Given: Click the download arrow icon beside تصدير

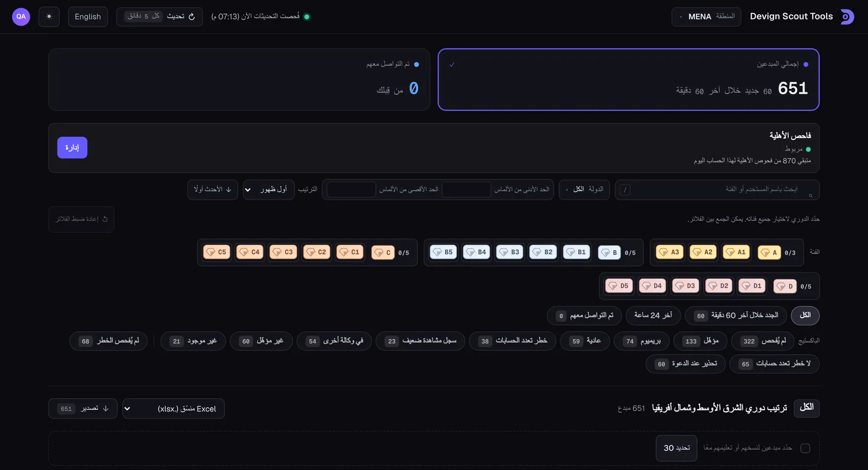Looking at the screenshot, I should coord(106,409).
